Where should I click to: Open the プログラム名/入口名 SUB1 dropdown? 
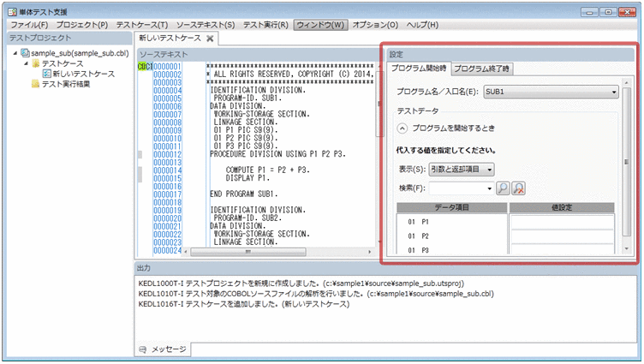click(551, 92)
